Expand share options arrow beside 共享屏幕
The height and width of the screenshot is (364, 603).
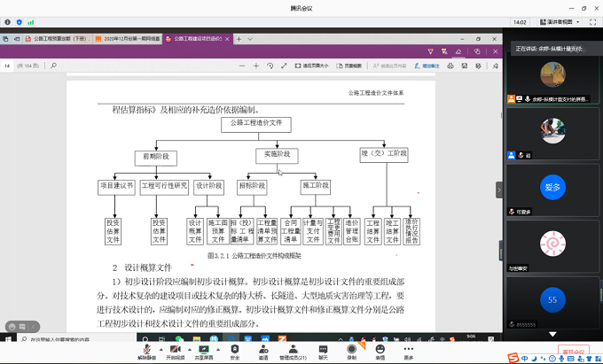coord(218,350)
